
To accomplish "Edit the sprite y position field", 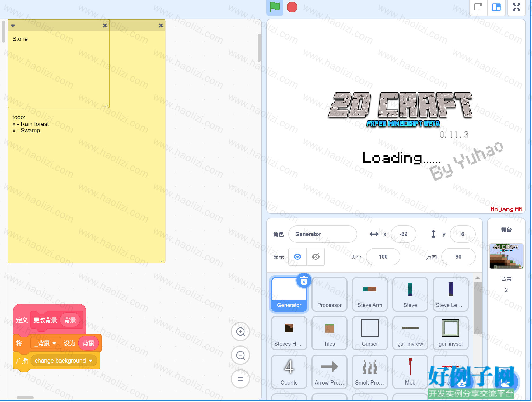I will click(x=463, y=234).
